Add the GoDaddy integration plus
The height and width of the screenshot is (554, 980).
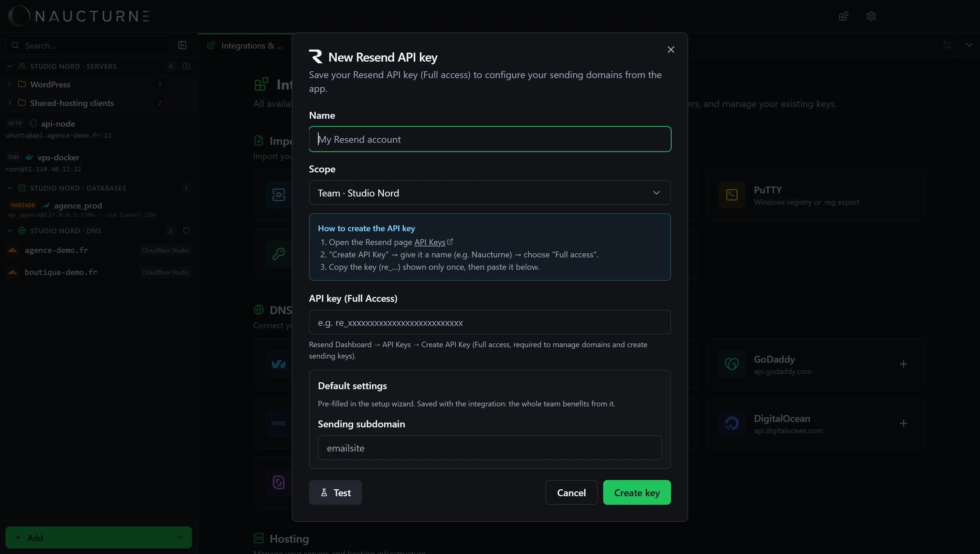(904, 364)
